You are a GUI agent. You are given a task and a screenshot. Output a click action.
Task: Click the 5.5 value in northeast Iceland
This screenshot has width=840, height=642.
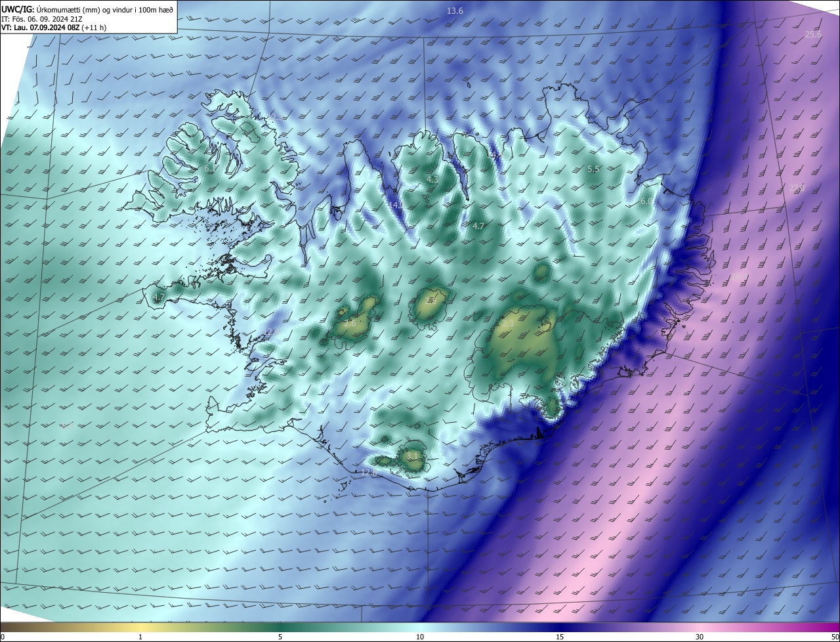tap(593, 169)
